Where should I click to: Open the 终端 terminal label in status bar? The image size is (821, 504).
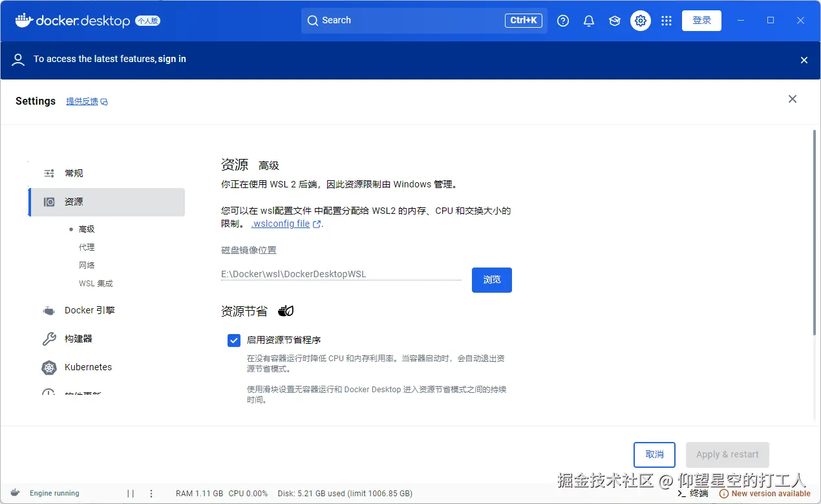click(x=699, y=494)
